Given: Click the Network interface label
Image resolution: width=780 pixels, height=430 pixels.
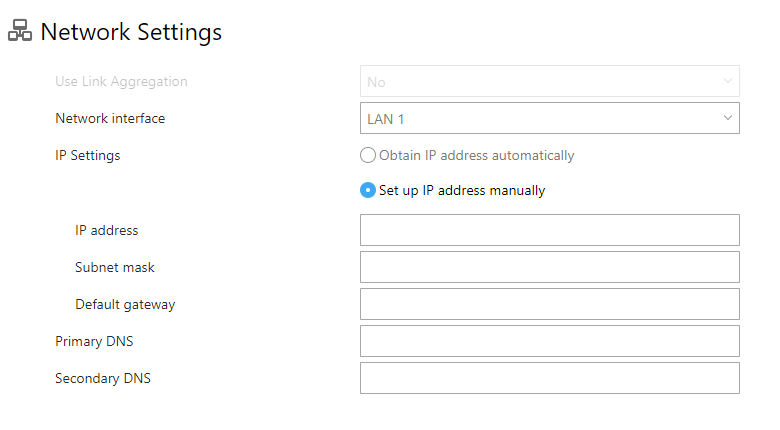Looking at the screenshot, I should 110,118.
